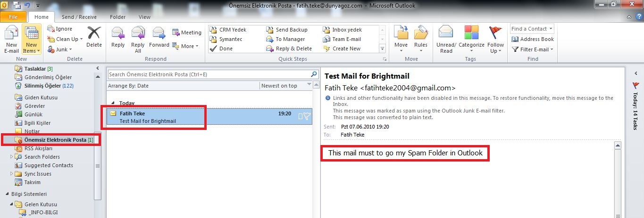Screen dimensions: 644x218
Task: Forward the selected message
Action: [x=159, y=37]
